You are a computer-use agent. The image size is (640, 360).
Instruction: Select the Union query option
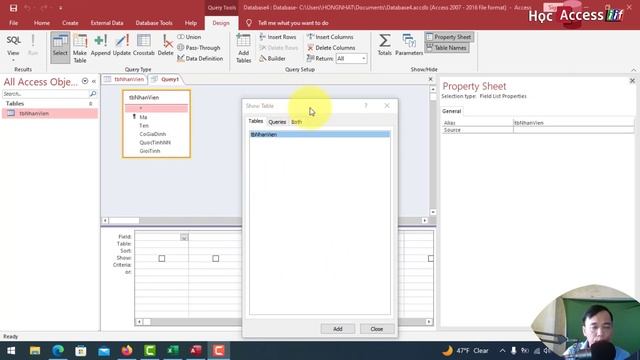tap(189, 37)
